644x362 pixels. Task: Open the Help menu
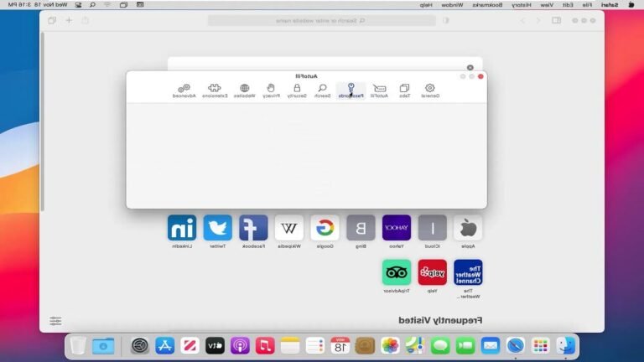pos(426,5)
